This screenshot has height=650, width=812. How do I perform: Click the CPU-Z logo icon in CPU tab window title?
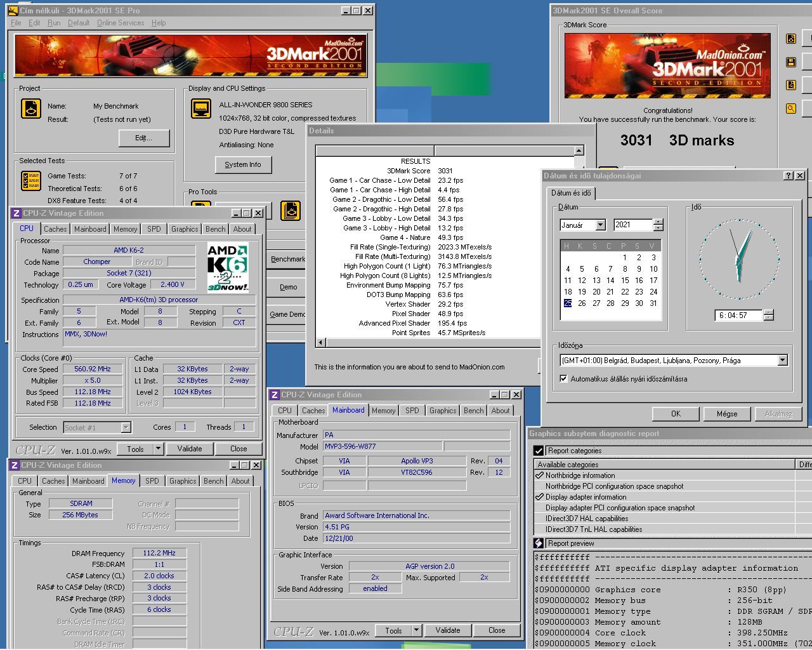[17, 213]
